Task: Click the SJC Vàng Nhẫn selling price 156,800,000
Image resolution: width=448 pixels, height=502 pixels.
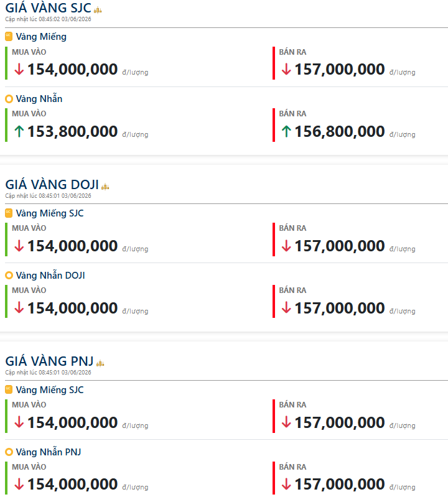Action: click(x=340, y=132)
